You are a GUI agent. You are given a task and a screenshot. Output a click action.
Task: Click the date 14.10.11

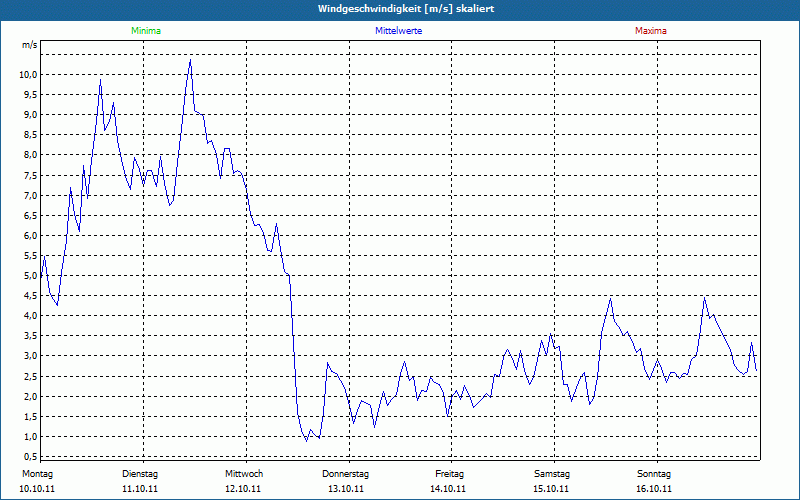448,489
